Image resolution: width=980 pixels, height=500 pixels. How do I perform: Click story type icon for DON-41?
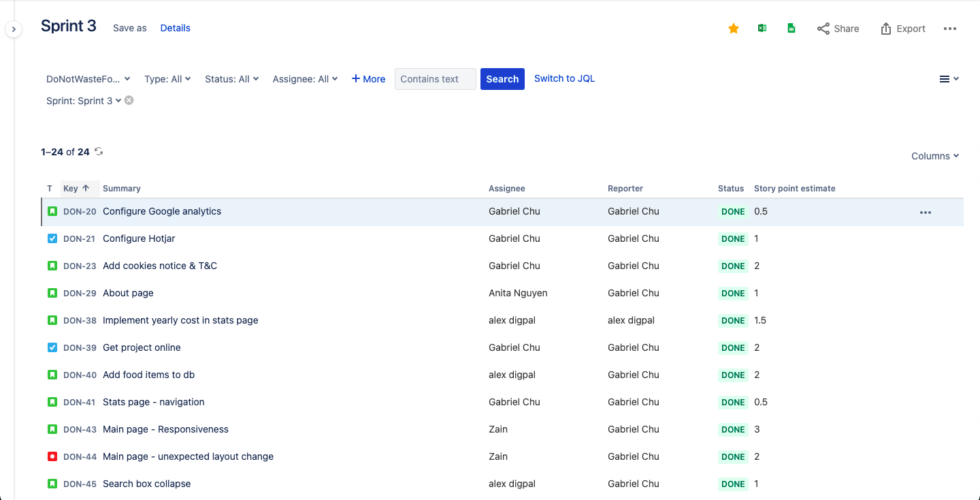tap(52, 402)
